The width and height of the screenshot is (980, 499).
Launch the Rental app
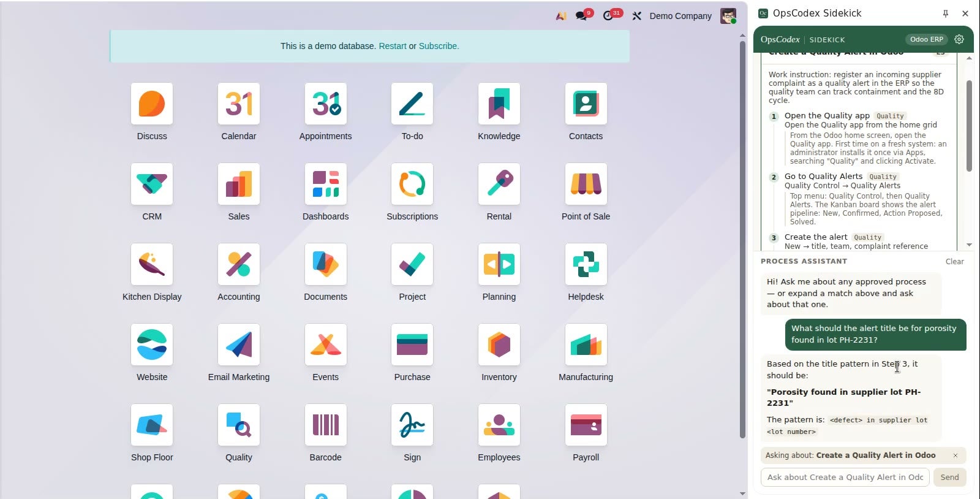[499, 184]
